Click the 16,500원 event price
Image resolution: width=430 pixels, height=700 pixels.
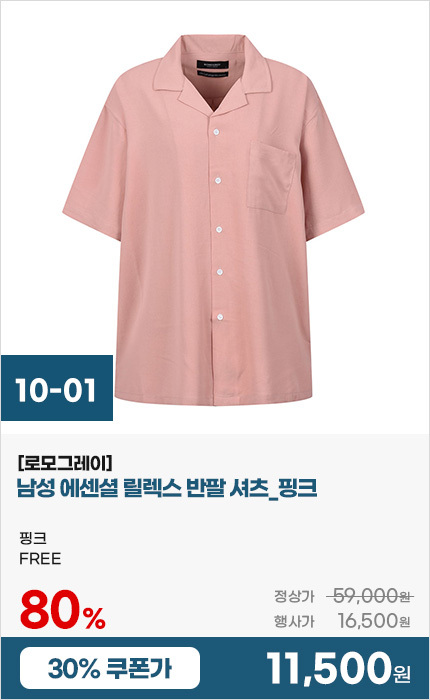pyautogui.click(x=373, y=621)
